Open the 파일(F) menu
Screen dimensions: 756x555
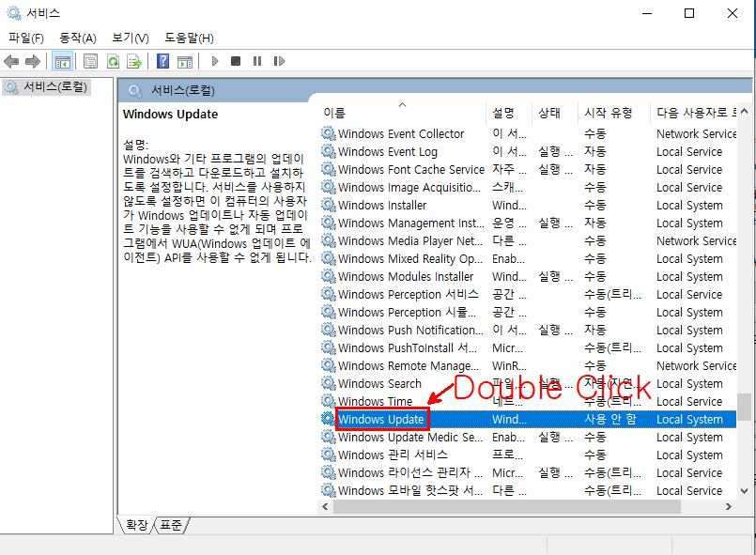click(26, 38)
